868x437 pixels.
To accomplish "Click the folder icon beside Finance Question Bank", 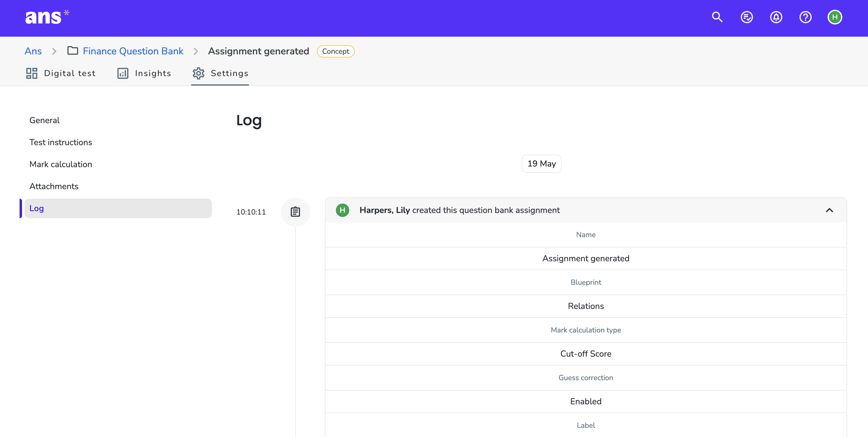I will click(x=72, y=51).
